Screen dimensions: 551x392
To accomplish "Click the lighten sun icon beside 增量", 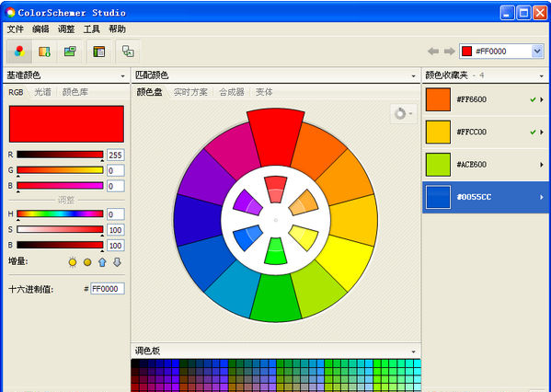I will coord(73,262).
